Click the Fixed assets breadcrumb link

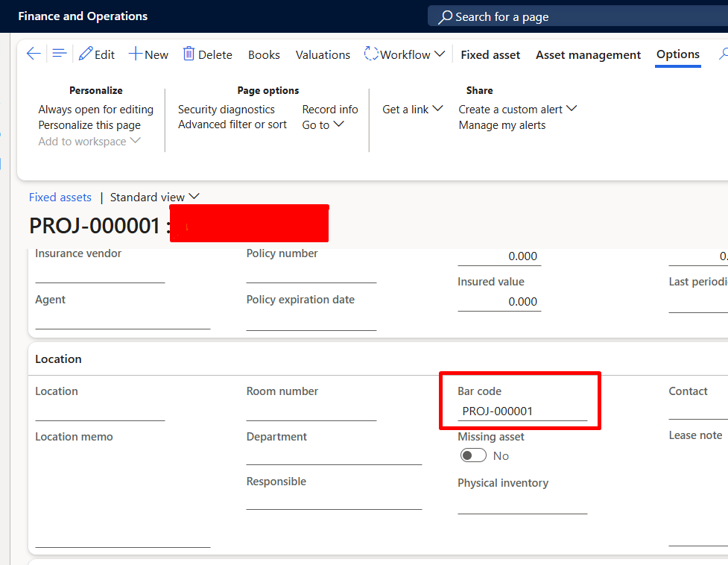pyautogui.click(x=60, y=198)
